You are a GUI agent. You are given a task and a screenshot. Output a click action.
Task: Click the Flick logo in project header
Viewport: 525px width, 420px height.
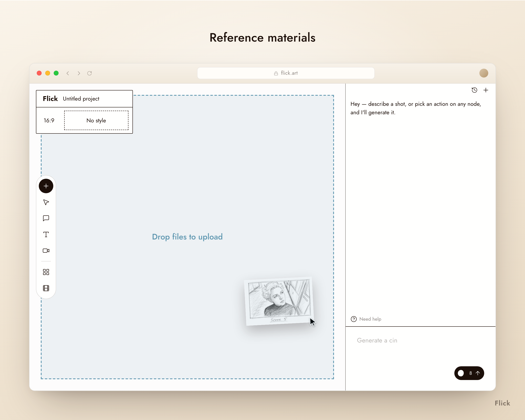click(50, 99)
